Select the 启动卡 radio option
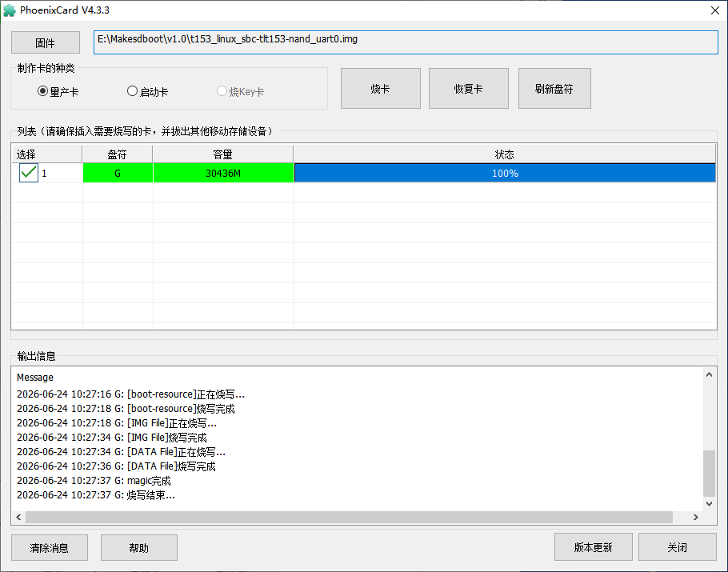This screenshot has width=728, height=572. 148,91
